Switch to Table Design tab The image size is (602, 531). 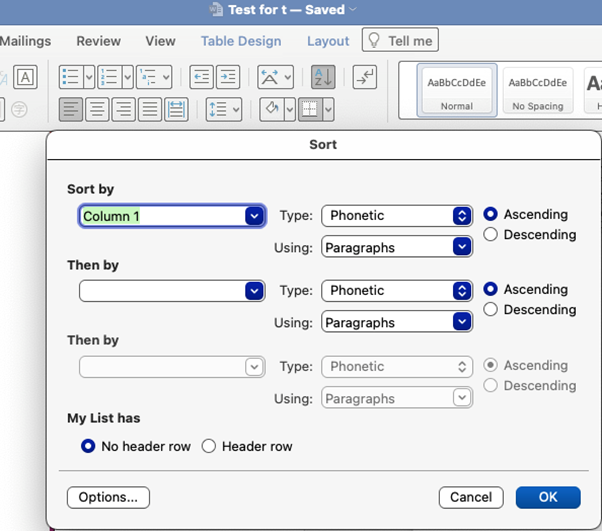coord(241,41)
